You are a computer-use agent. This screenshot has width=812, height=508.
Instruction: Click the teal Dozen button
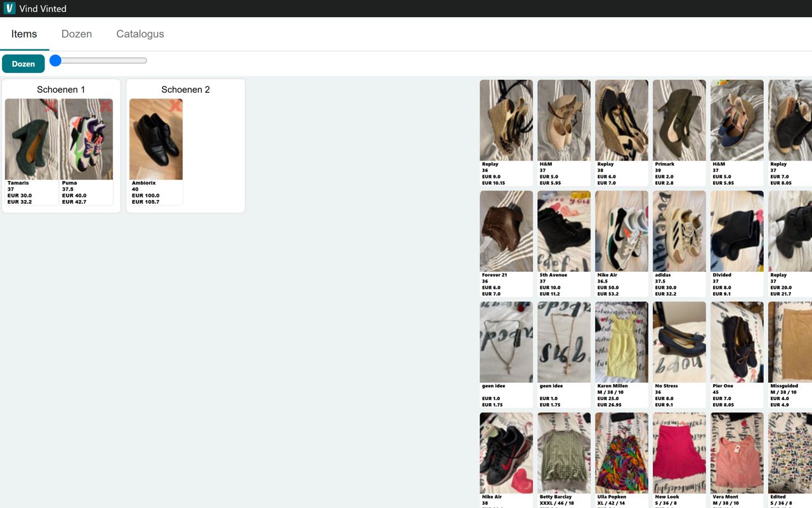click(x=23, y=63)
